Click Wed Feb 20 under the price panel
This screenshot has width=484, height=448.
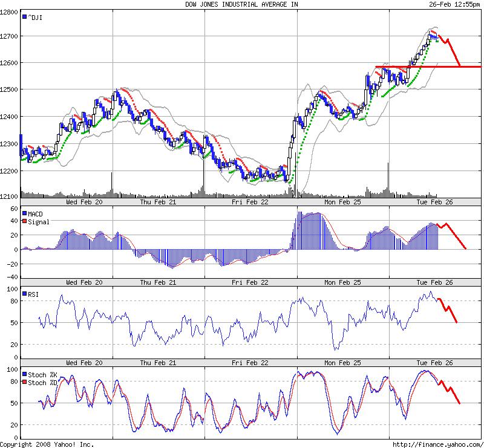[84, 202]
